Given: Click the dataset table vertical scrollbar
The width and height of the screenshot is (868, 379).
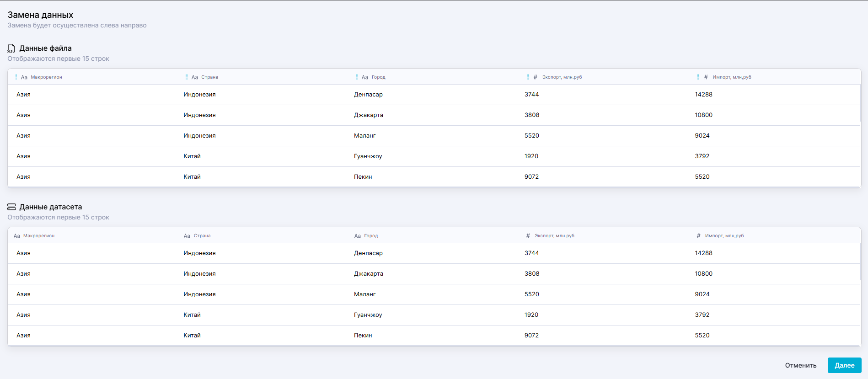Looking at the screenshot, I should [860, 262].
